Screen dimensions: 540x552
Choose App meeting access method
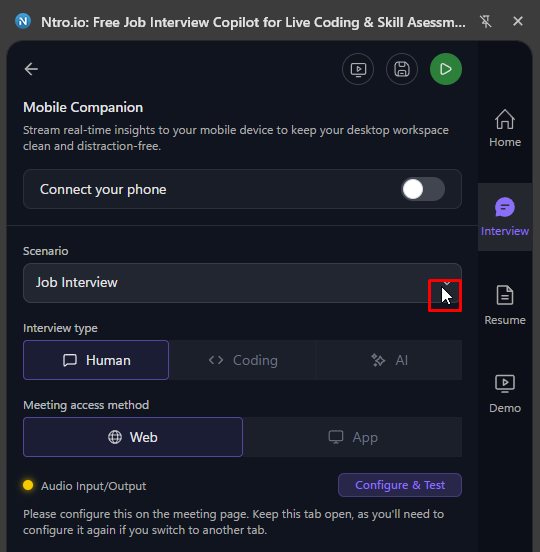(x=352, y=437)
